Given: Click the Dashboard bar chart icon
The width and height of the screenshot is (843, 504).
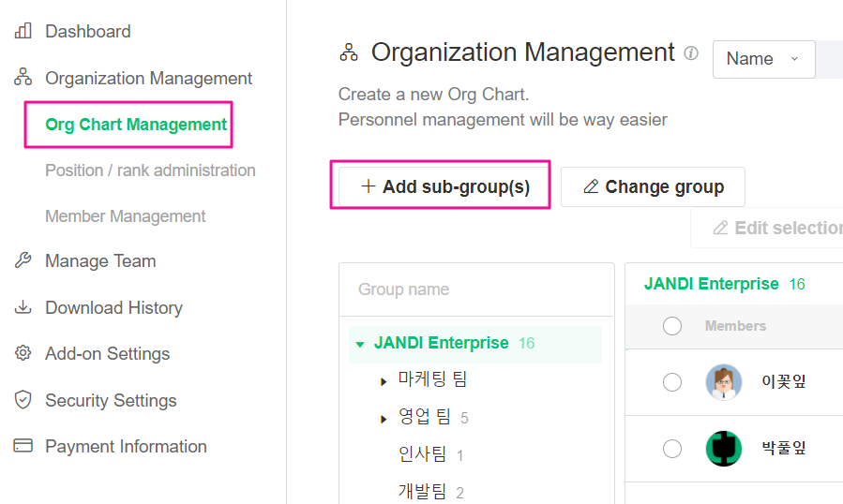Looking at the screenshot, I should pos(23,31).
